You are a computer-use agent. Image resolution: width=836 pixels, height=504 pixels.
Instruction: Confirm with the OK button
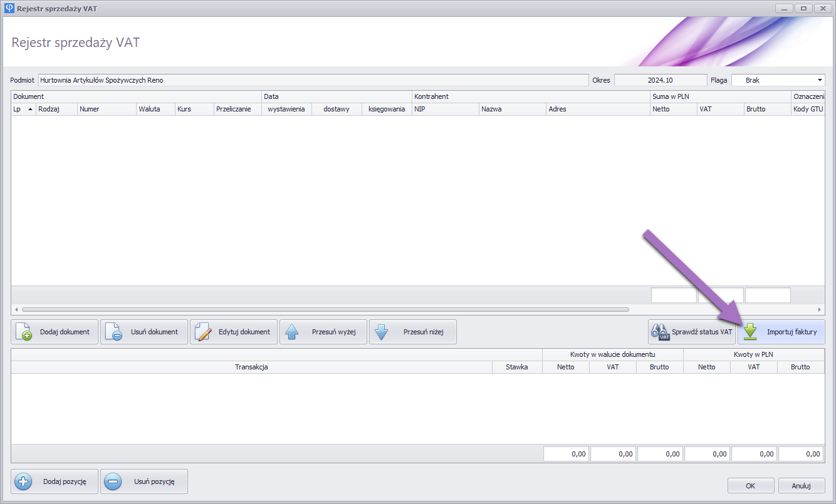pos(750,485)
